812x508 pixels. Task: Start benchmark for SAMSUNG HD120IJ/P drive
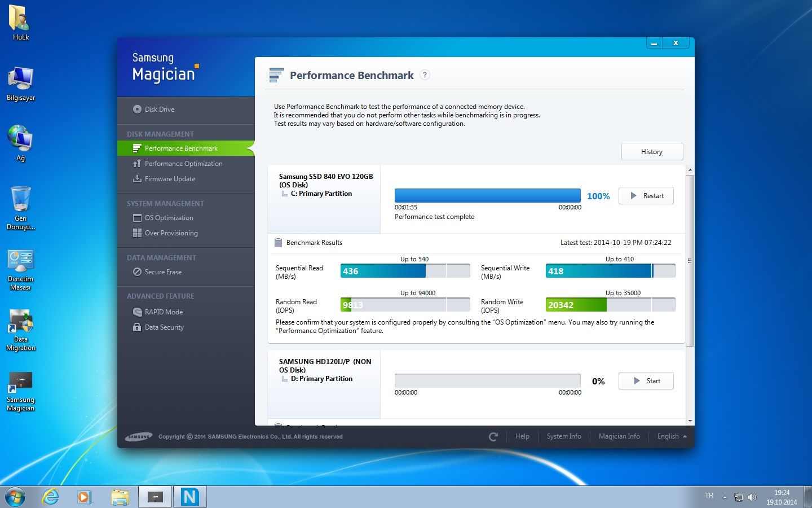tap(646, 381)
